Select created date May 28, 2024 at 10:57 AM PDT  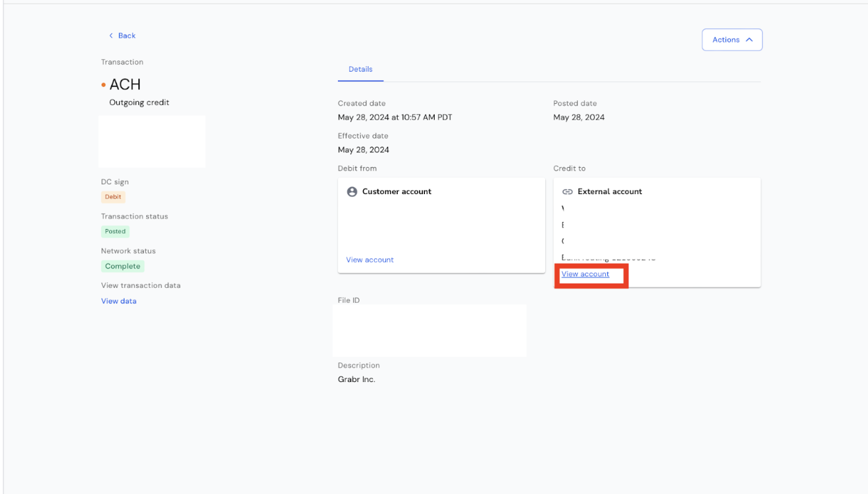[395, 117]
